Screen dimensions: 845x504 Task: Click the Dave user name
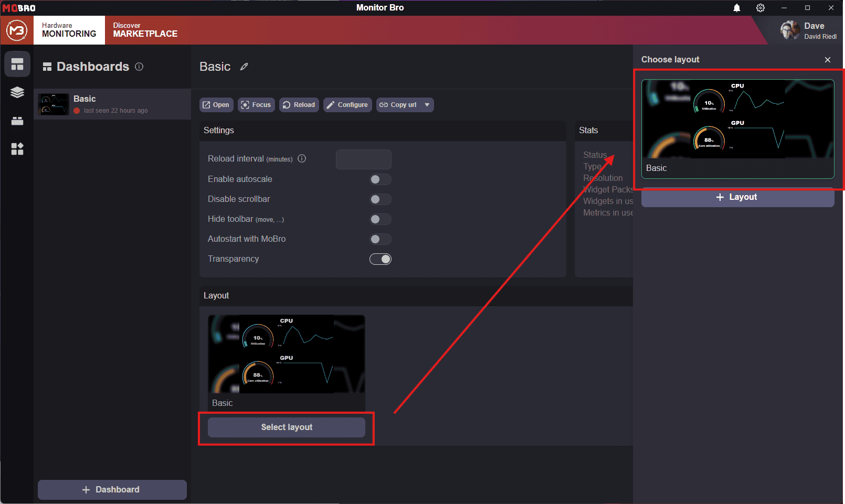pos(814,26)
